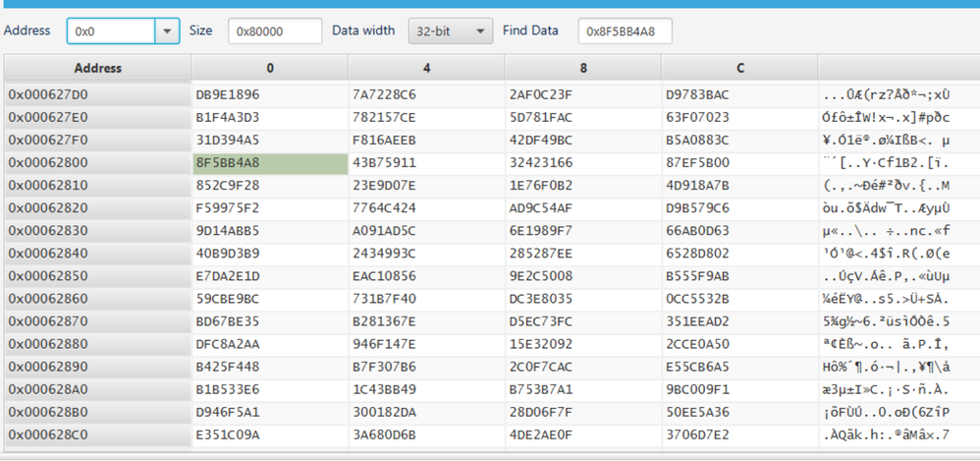Click data cell F59975F2

[x=270, y=208]
